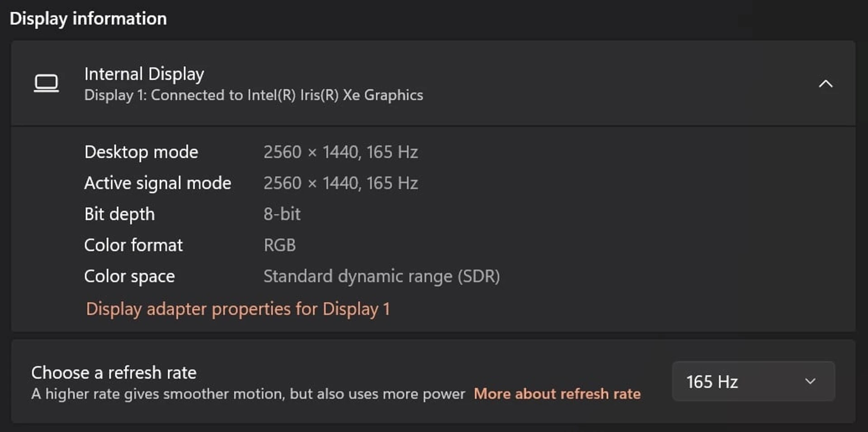Open the 165 Hz refresh rate dropdown
The height and width of the screenshot is (432, 868).
pos(753,381)
